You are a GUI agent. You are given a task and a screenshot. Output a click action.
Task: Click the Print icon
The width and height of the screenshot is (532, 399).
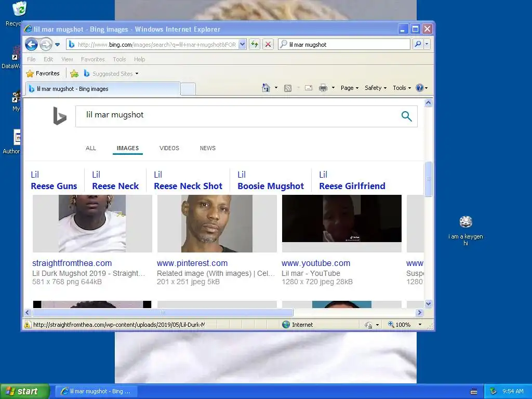(323, 88)
